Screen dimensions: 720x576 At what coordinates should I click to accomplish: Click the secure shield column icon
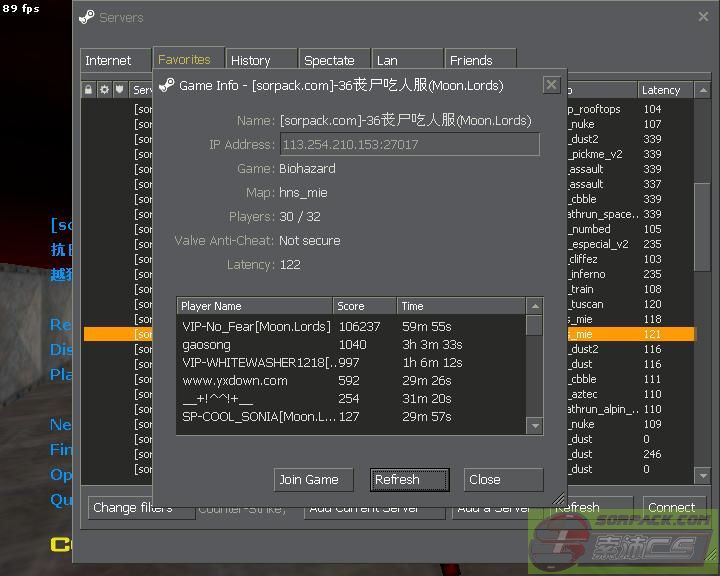point(119,90)
